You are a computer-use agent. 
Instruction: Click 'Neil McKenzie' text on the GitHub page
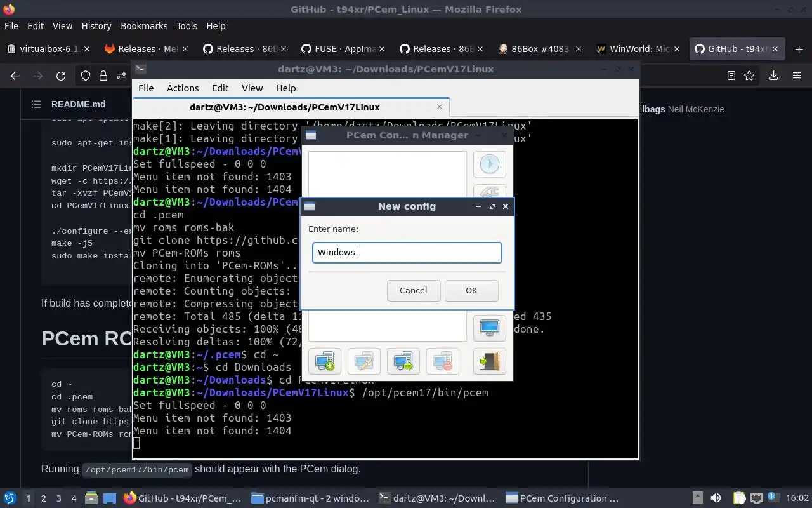(x=696, y=109)
